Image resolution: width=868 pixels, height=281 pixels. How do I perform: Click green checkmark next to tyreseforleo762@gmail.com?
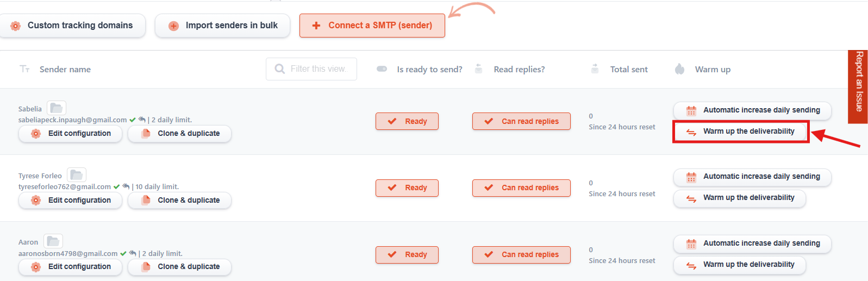116,186
